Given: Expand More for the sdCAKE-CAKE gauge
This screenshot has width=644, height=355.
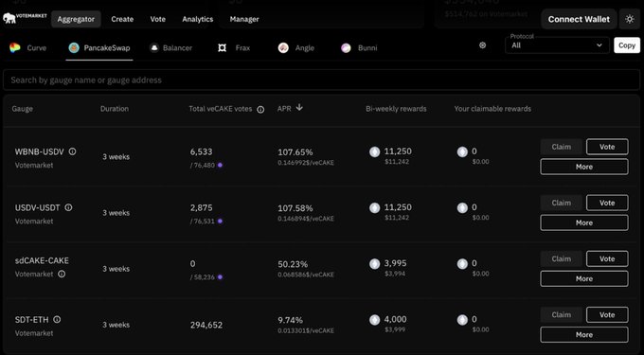Looking at the screenshot, I should [x=584, y=278].
